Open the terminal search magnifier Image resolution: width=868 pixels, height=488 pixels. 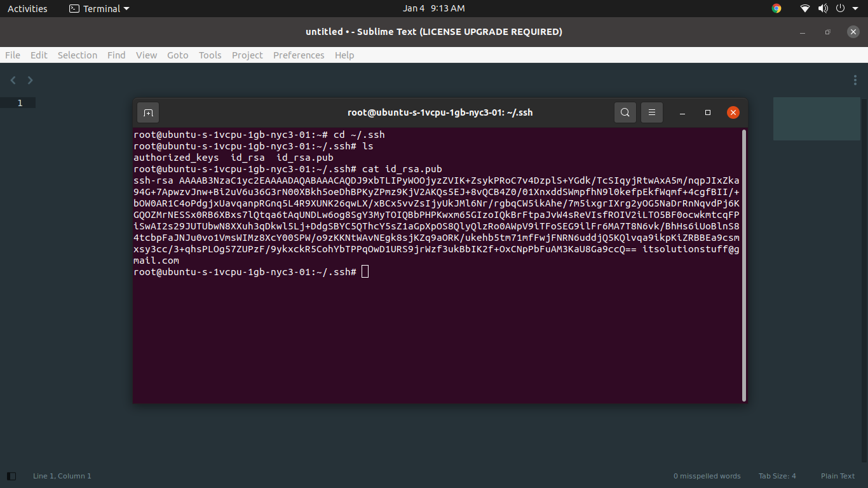tap(625, 112)
